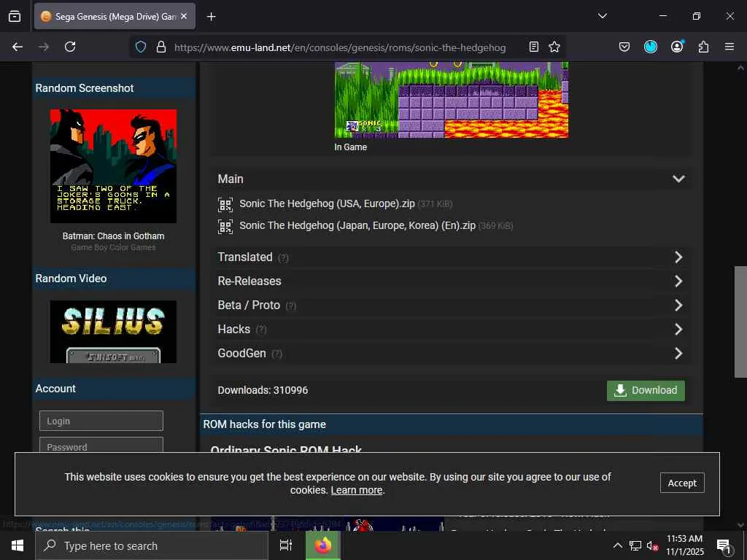Focus the Password input field
Viewport: 747px width, 560px height.
[x=101, y=446]
